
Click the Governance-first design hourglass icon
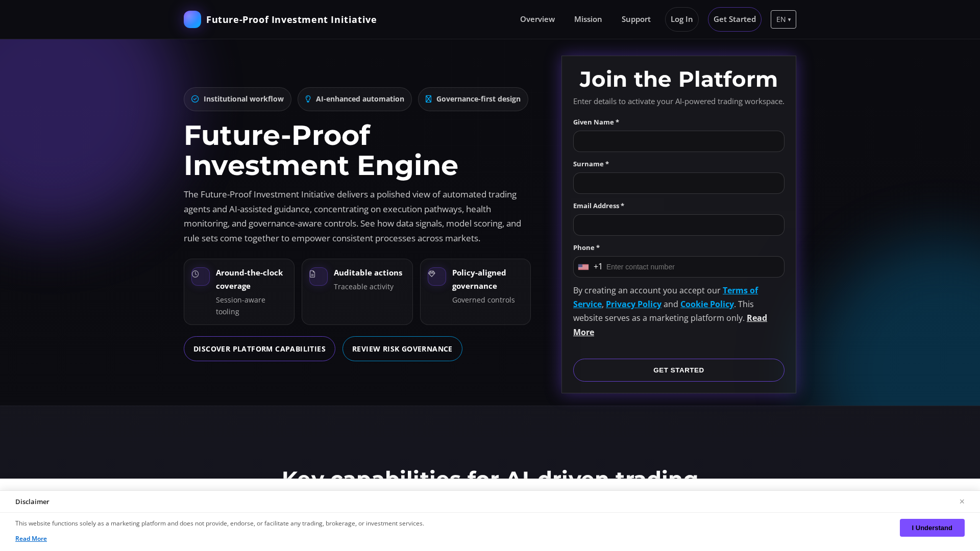428,99
